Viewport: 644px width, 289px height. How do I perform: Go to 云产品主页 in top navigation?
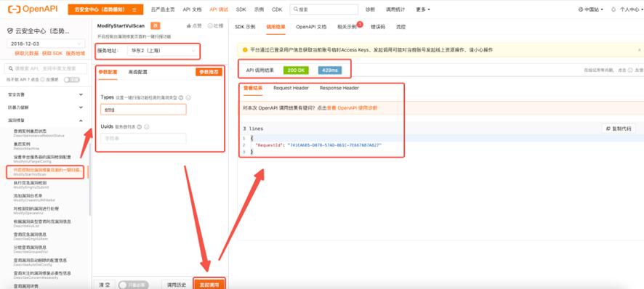162,9
